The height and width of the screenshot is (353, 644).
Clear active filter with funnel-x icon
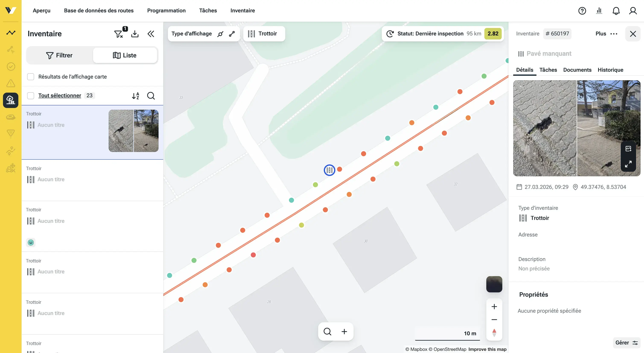[119, 34]
